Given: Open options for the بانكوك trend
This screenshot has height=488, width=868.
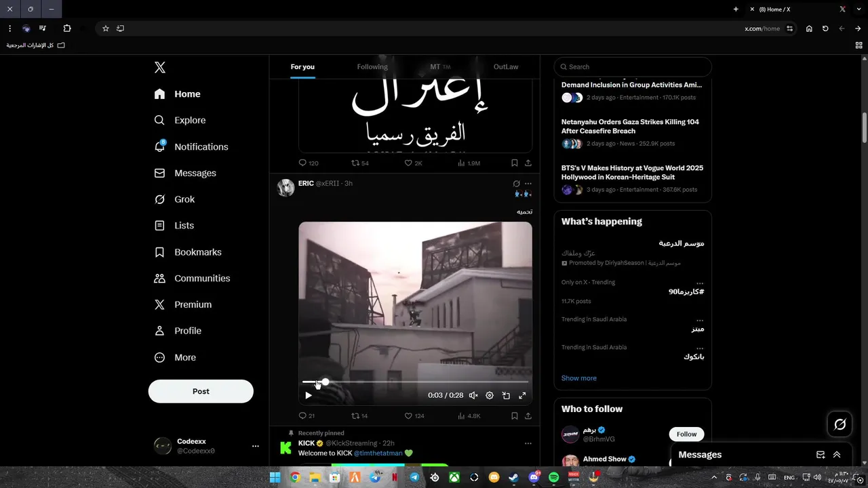Looking at the screenshot, I should [x=700, y=348].
